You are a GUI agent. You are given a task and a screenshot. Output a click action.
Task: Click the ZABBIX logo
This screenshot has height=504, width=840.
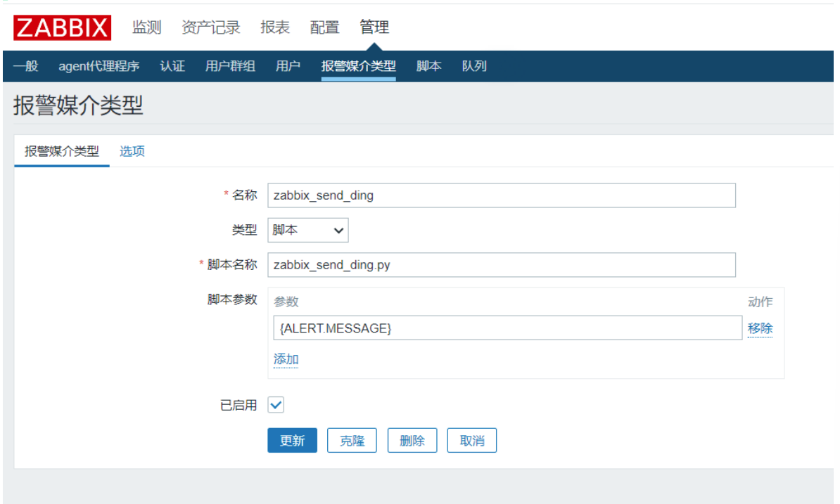[62, 28]
